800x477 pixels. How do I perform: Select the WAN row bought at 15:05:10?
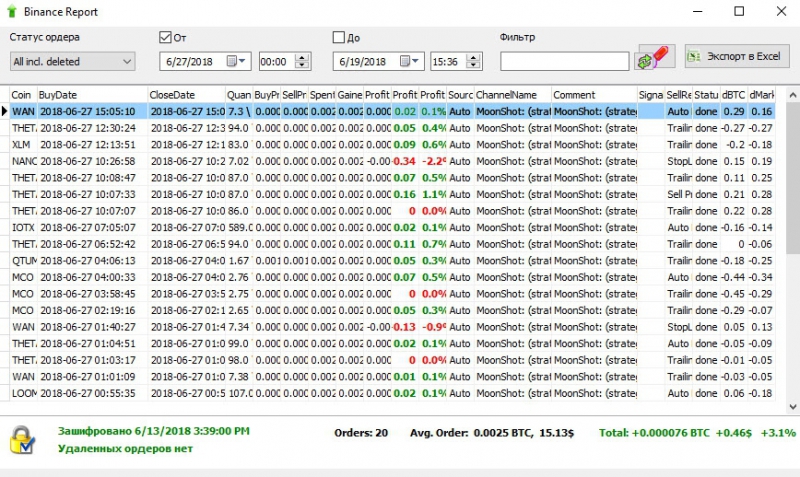pyautogui.click(x=392, y=111)
